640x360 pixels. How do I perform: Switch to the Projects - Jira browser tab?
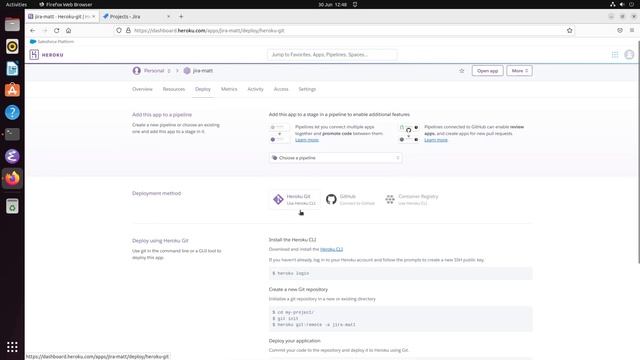pyautogui.click(x=137, y=16)
